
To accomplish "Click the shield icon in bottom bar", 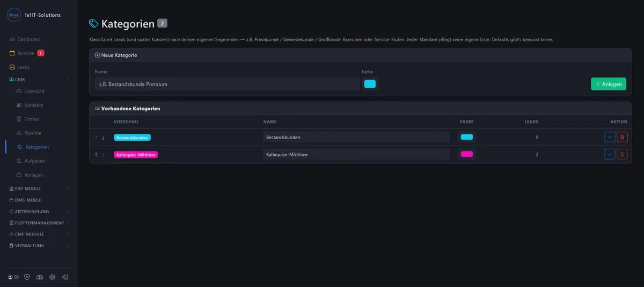I will click(x=27, y=277).
